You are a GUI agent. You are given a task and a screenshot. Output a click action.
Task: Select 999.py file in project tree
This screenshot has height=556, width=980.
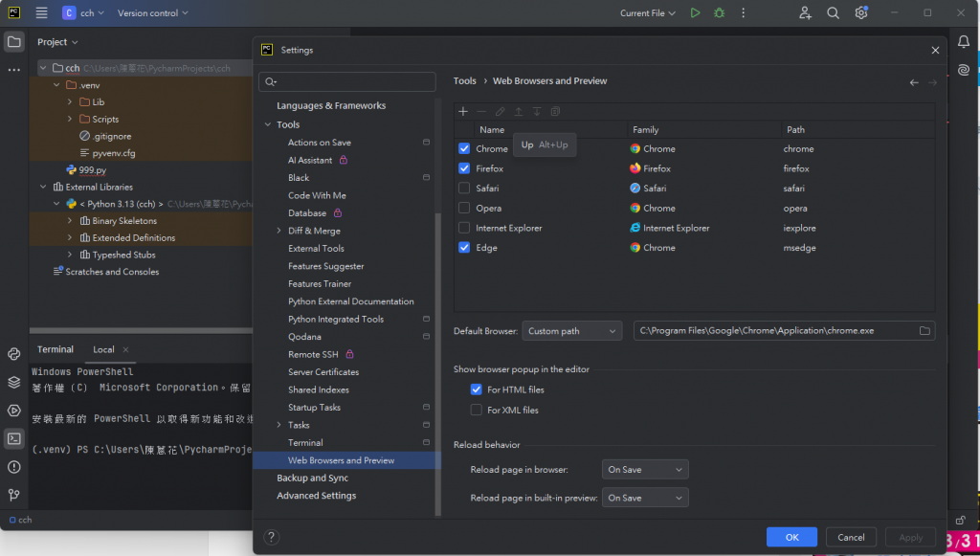click(x=93, y=170)
